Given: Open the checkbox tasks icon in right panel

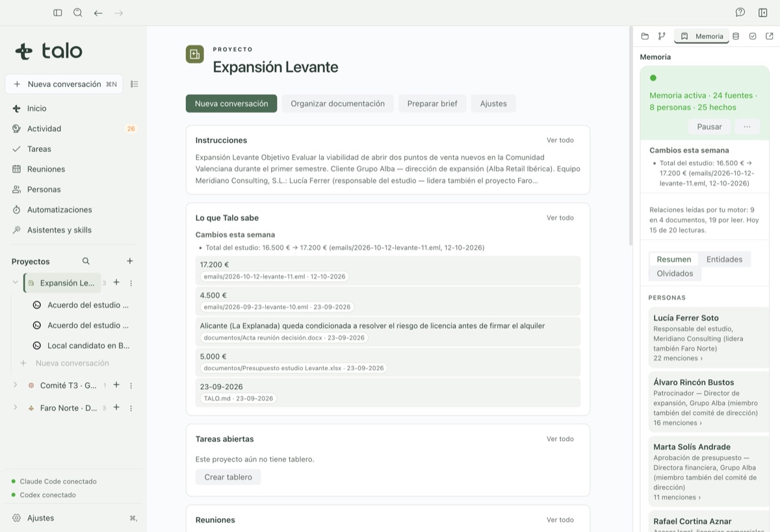Looking at the screenshot, I should 753,36.
